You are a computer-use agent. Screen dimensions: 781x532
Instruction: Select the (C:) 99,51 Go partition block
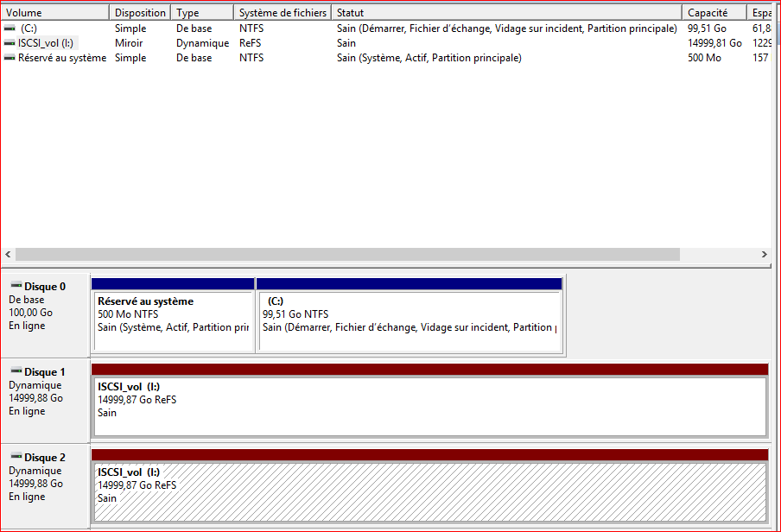(x=410, y=321)
